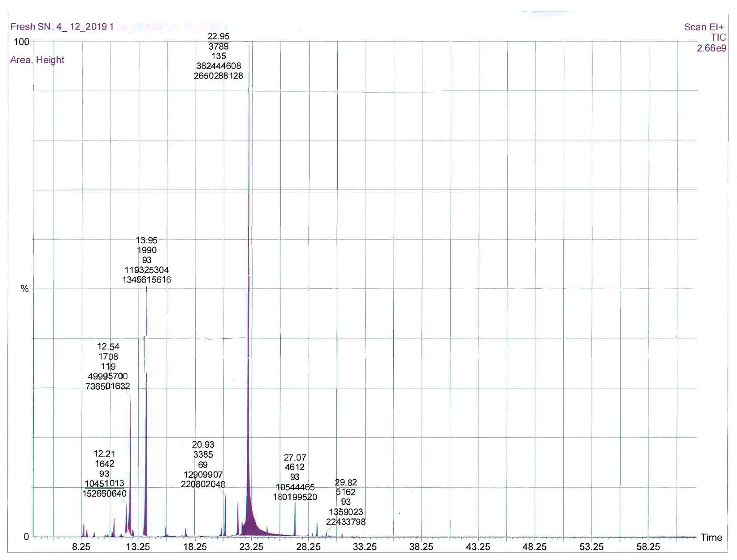
Task: Click the '18.25' time axis tick label
Action: tap(195, 547)
